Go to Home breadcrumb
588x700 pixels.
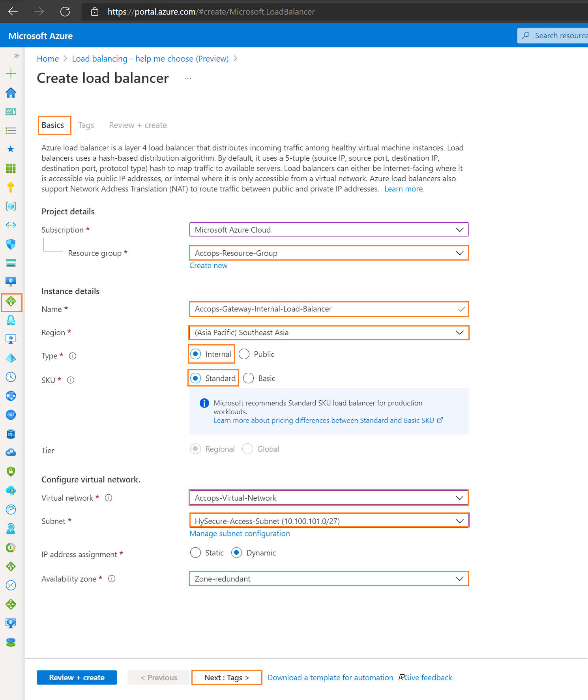click(48, 59)
